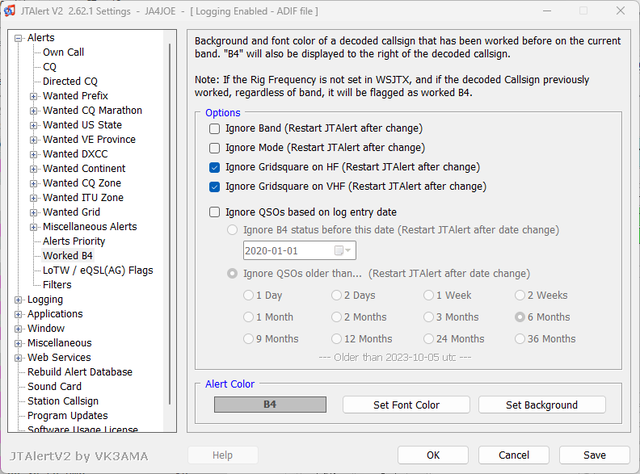Expand the Wanted US State node

33,125
